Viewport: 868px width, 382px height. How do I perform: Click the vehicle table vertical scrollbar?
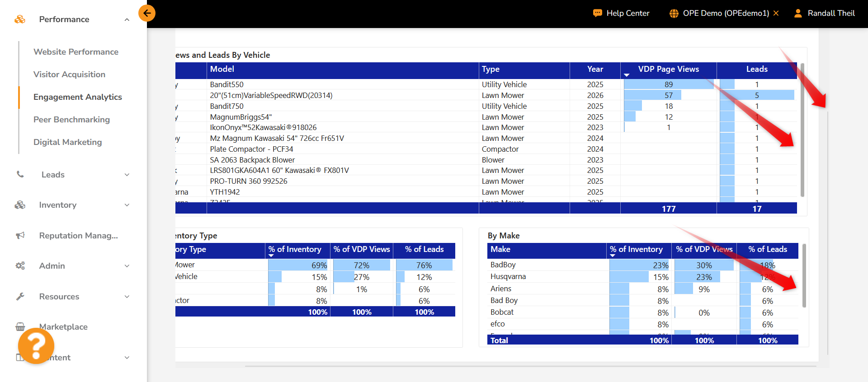[x=802, y=130]
